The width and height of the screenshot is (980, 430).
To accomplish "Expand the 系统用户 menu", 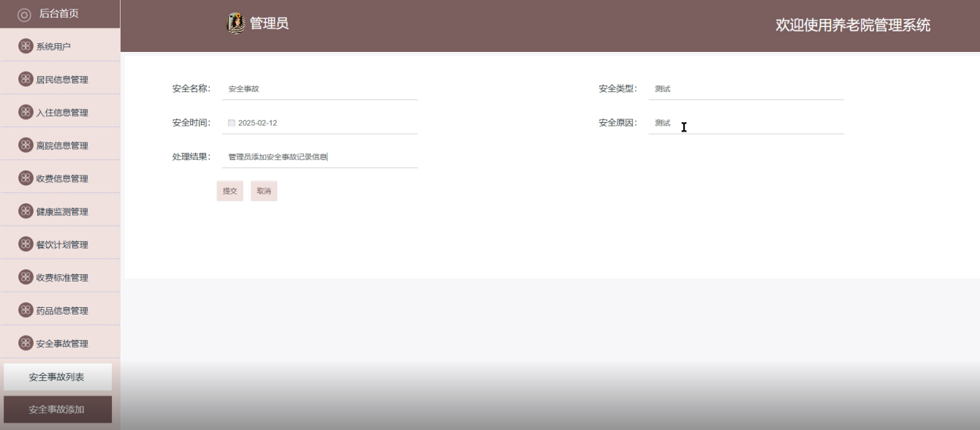I will point(60,46).
